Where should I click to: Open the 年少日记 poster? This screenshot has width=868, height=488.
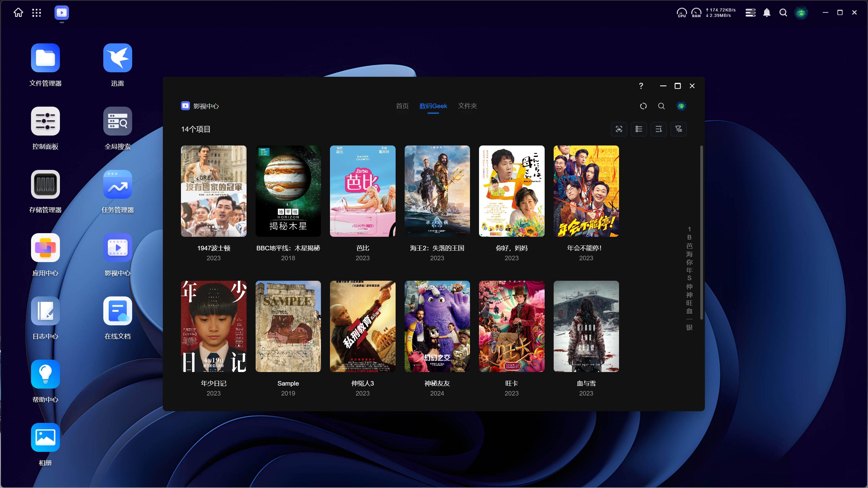214,326
